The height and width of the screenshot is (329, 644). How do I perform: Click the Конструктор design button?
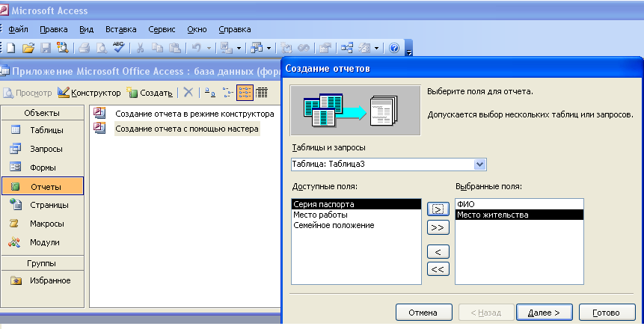click(x=89, y=93)
